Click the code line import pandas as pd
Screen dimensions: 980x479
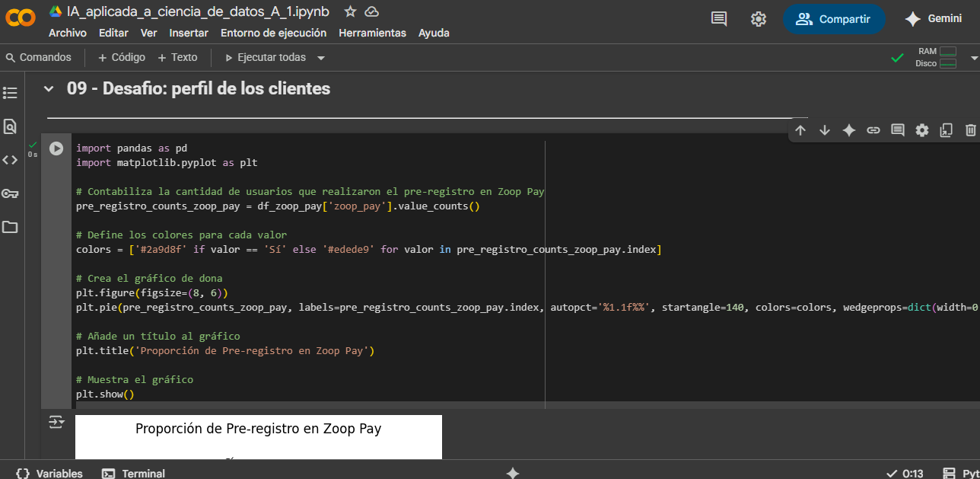pos(132,148)
